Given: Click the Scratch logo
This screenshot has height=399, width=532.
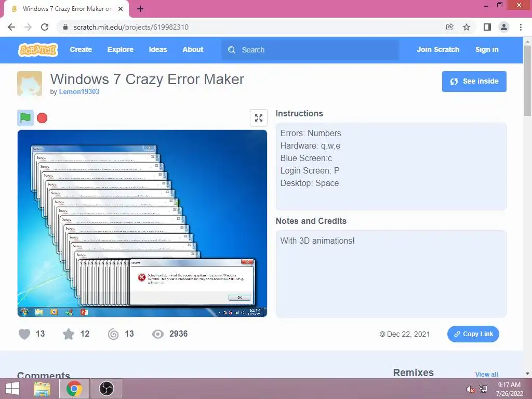Looking at the screenshot, I should coord(38,49).
